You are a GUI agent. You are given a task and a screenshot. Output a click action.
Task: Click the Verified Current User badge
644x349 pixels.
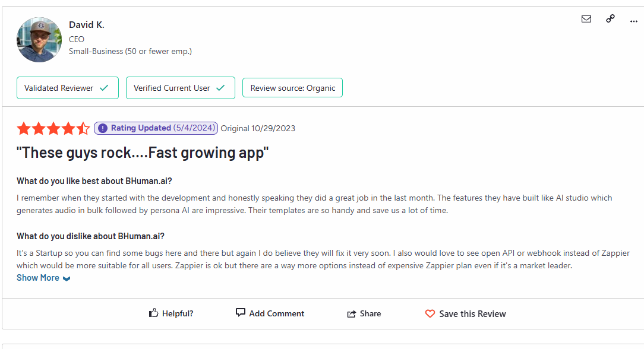[x=180, y=88]
